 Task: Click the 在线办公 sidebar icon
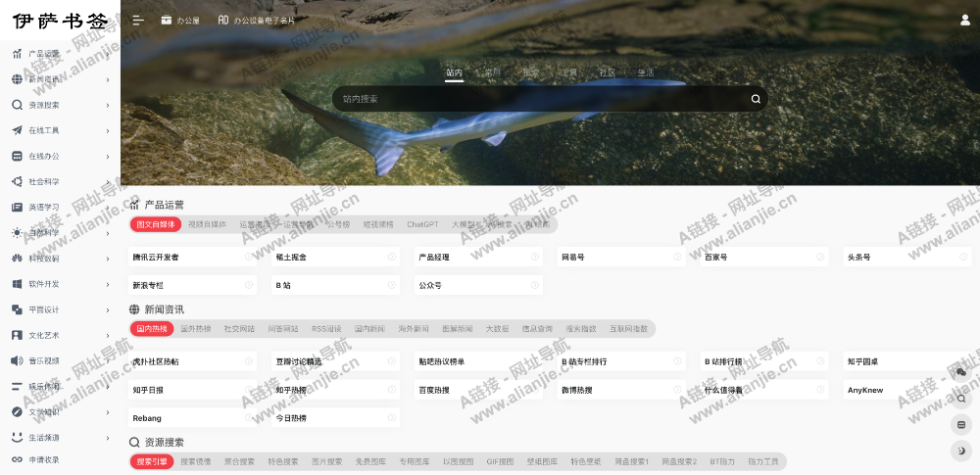coord(17,157)
